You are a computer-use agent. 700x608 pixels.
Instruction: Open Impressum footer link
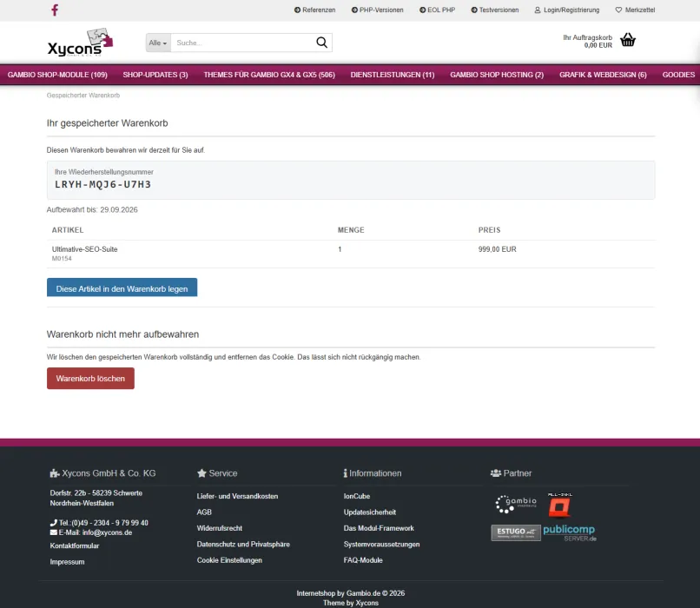click(x=67, y=562)
